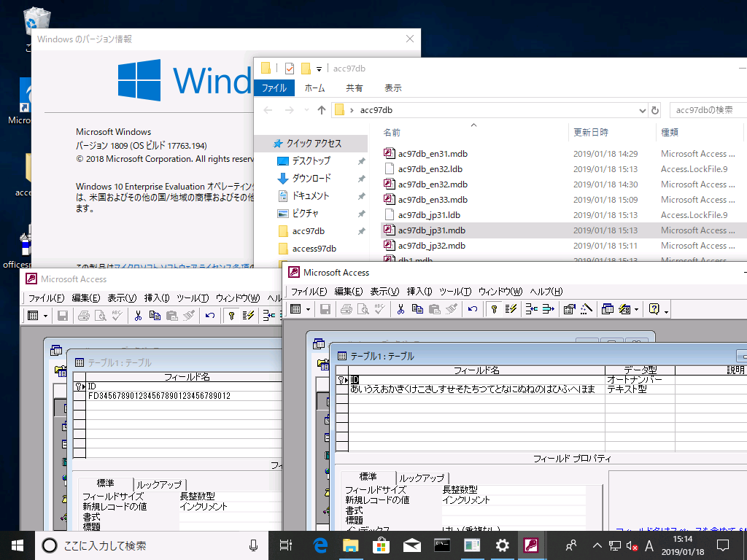Open 表示(V) menu in front Access window
Image resolution: width=747 pixels, height=560 pixels.
(384, 292)
